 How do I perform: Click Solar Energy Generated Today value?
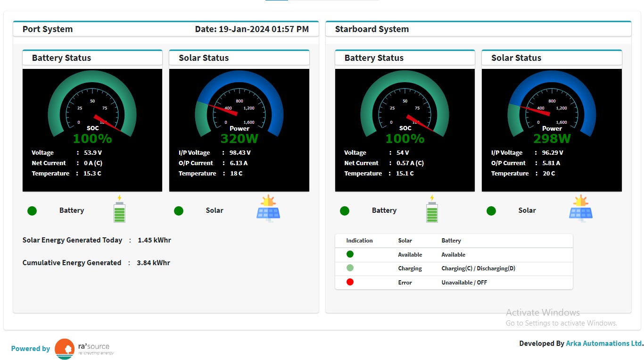pos(154,240)
